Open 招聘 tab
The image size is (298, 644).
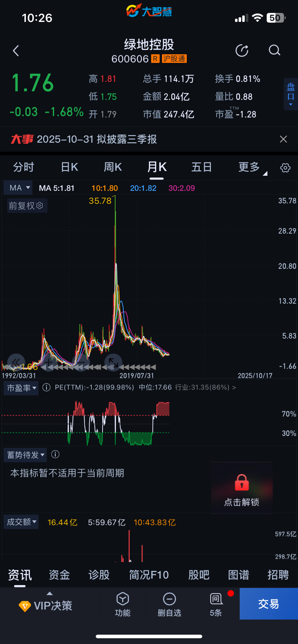[x=278, y=575]
